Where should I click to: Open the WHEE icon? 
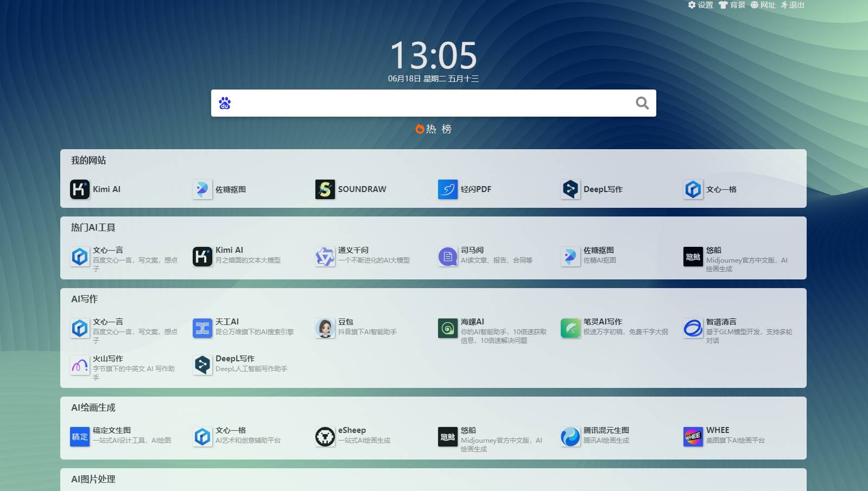pos(693,437)
